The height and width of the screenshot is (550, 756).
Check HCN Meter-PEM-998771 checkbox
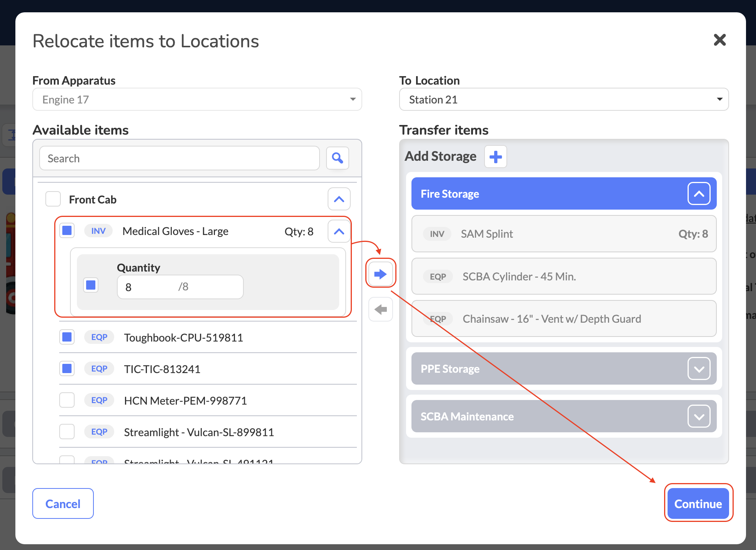click(x=67, y=400)
